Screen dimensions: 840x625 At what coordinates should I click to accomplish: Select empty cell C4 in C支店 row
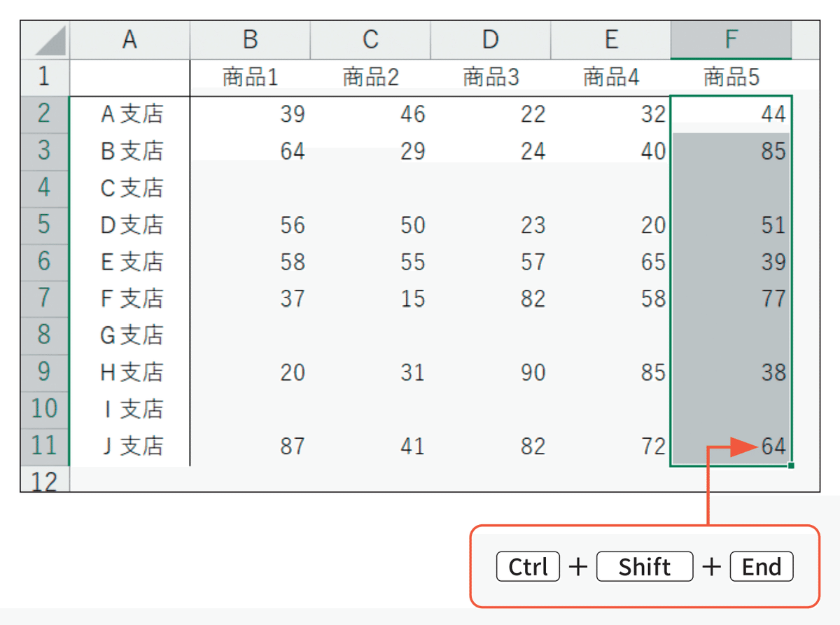370,188
